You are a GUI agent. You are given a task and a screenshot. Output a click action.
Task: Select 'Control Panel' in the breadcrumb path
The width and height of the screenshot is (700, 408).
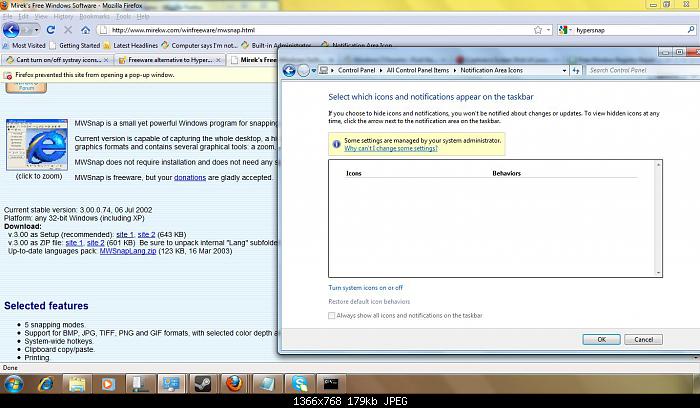point(356,71)
